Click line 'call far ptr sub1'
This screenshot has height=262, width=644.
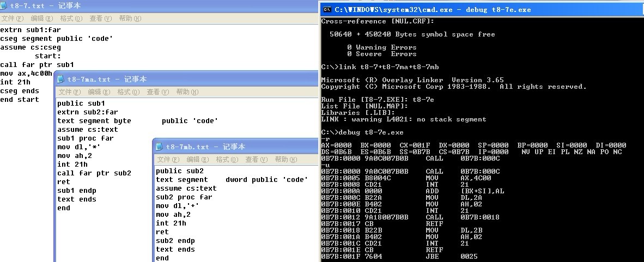[37, 64]
